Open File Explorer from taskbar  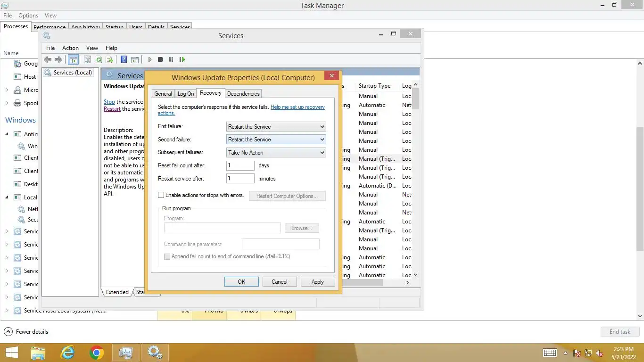click(x=38, y=352)
